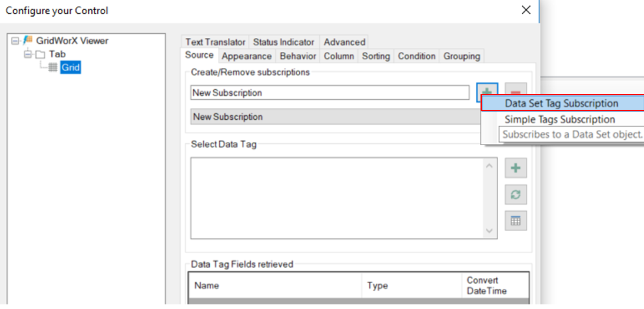
Task: Choose Data Set Tag Subscription
Action: [562, 103]
